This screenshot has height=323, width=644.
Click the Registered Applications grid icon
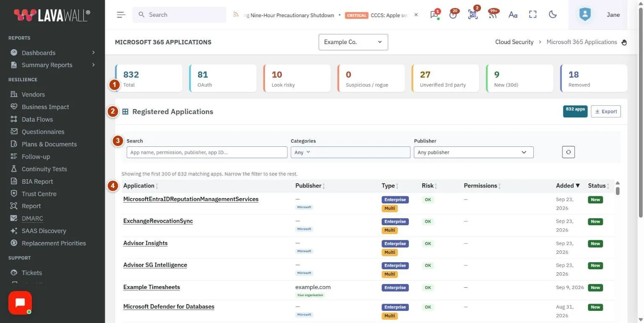(125, 112)
